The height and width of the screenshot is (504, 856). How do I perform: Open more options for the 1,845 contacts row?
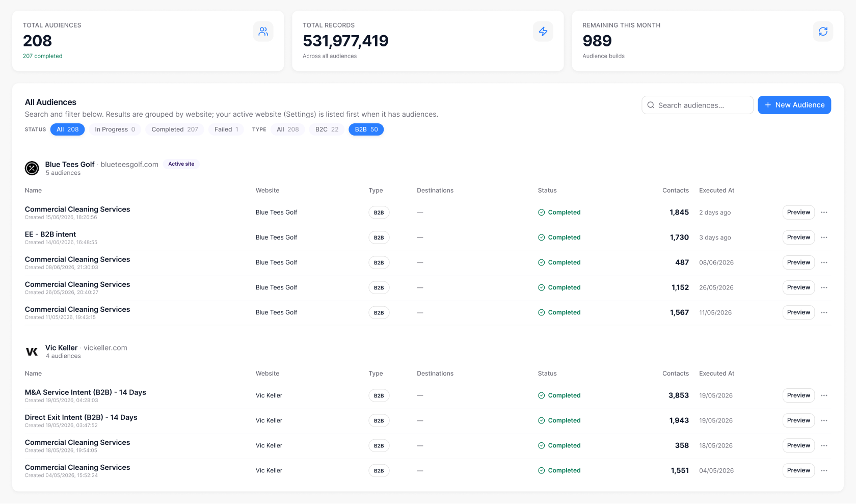[x=824, y=213]
